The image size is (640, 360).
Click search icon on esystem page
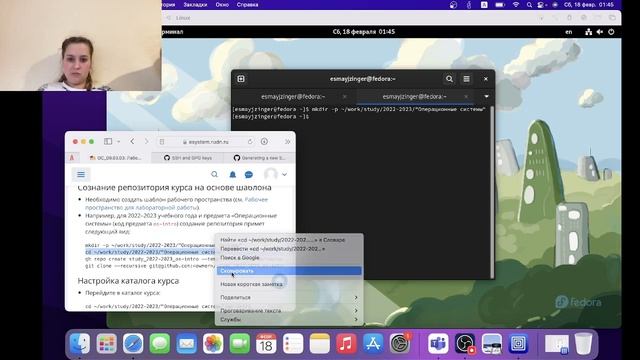coord(214,174)
